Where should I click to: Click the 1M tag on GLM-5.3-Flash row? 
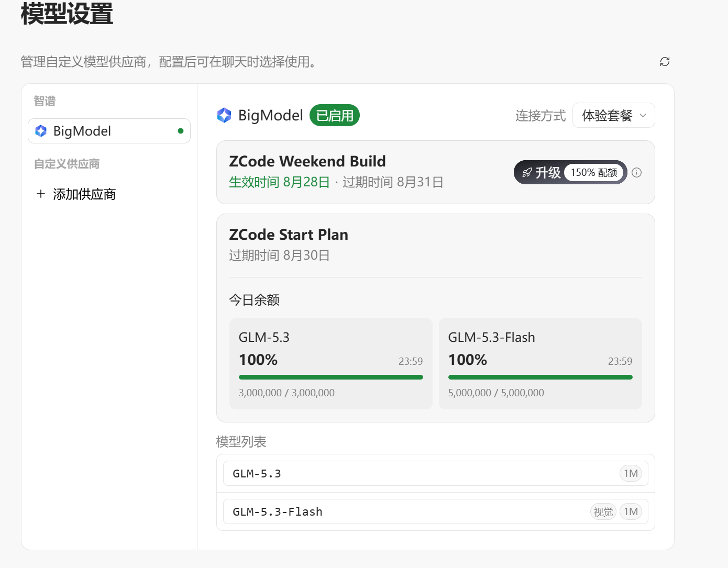click(x=631, y=511)
